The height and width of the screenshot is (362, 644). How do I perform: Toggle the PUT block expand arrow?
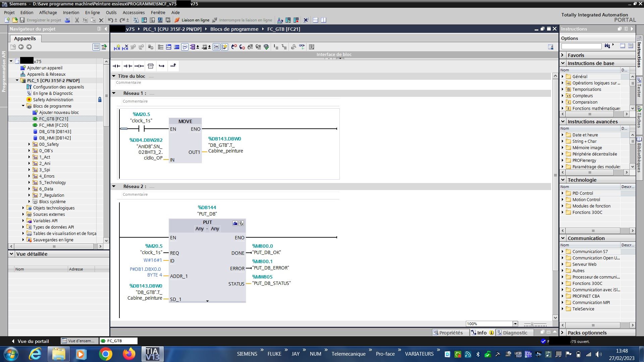[x=207, y=301]
